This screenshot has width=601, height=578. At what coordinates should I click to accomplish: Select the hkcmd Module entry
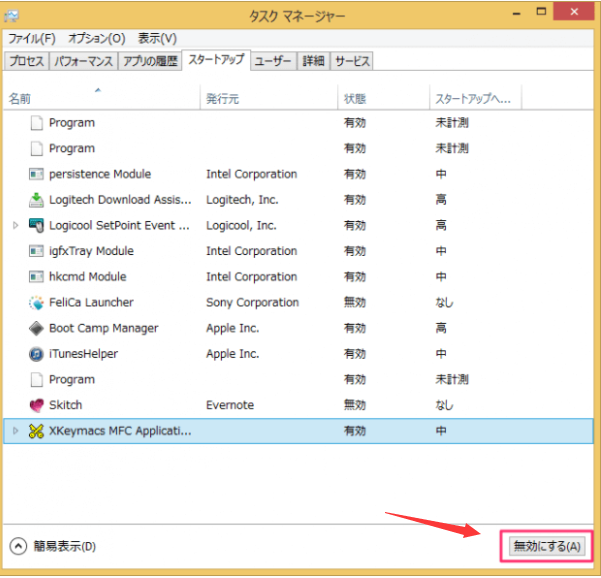click(87, 277)
